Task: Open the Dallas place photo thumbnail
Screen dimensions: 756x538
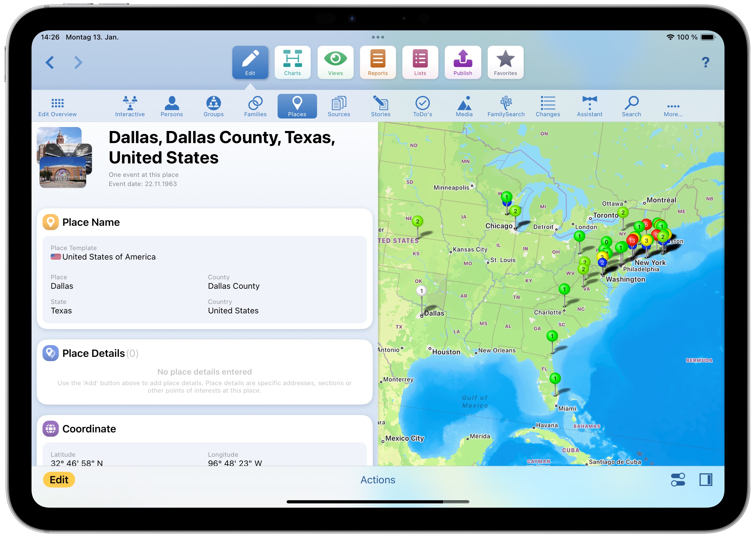Action: [64, 158]
